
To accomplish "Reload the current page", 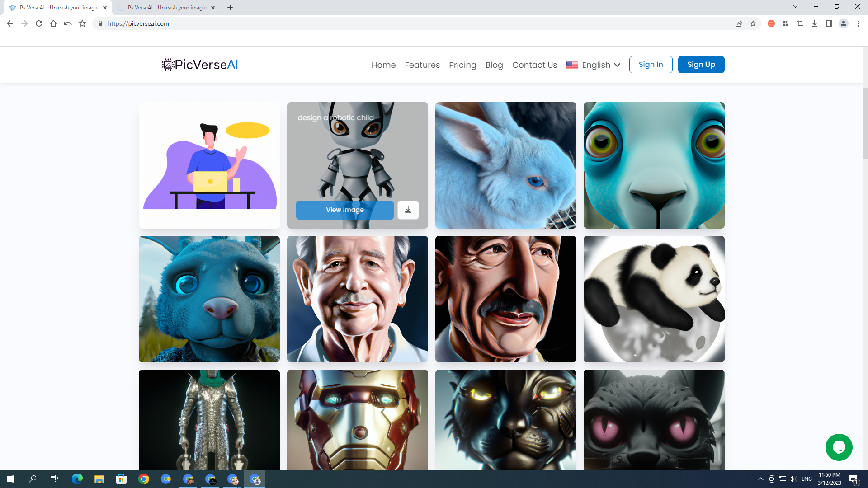I will pyautogui.click(x=39, y=23).
